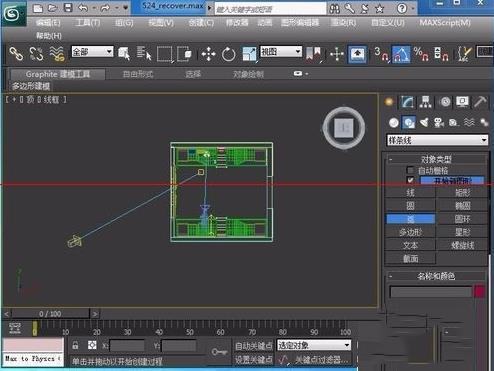Click the Utilities hammer panel icon
The height and width of the screenshot is (371, 494).
pyautogui.click(x=480, y=102)
